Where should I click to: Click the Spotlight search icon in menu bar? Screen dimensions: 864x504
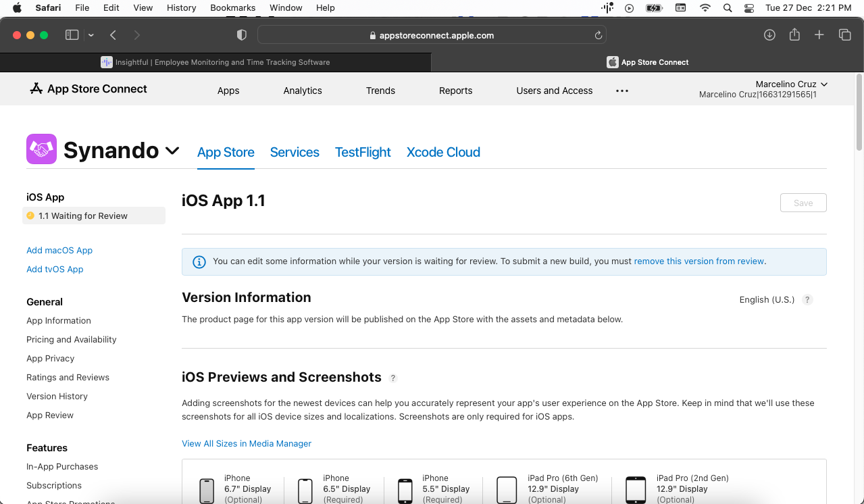(x=728, y=7)
